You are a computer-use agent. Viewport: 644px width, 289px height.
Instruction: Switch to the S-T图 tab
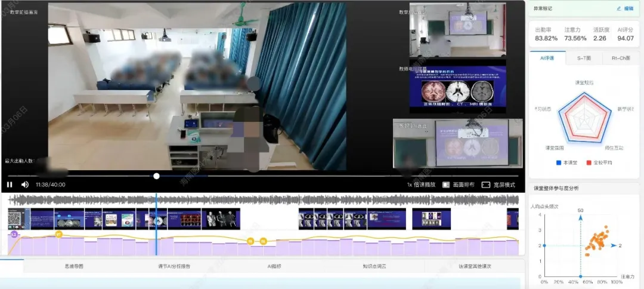[583, 58]
